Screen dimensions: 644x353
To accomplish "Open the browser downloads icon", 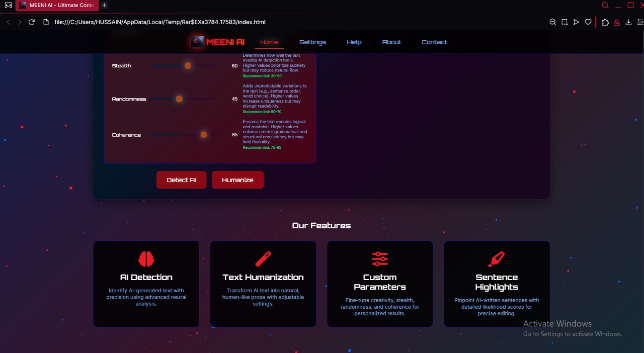I will pyautogui.click(x=628, y=22).
